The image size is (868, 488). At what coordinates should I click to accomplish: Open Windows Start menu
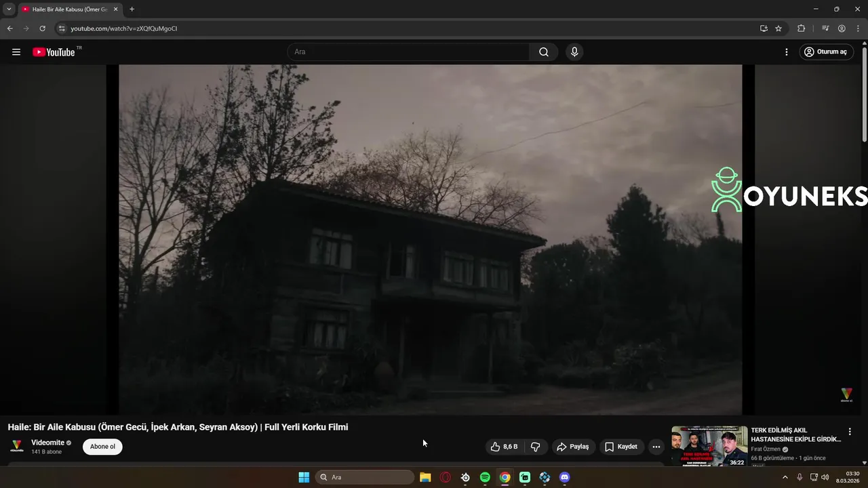304,477
